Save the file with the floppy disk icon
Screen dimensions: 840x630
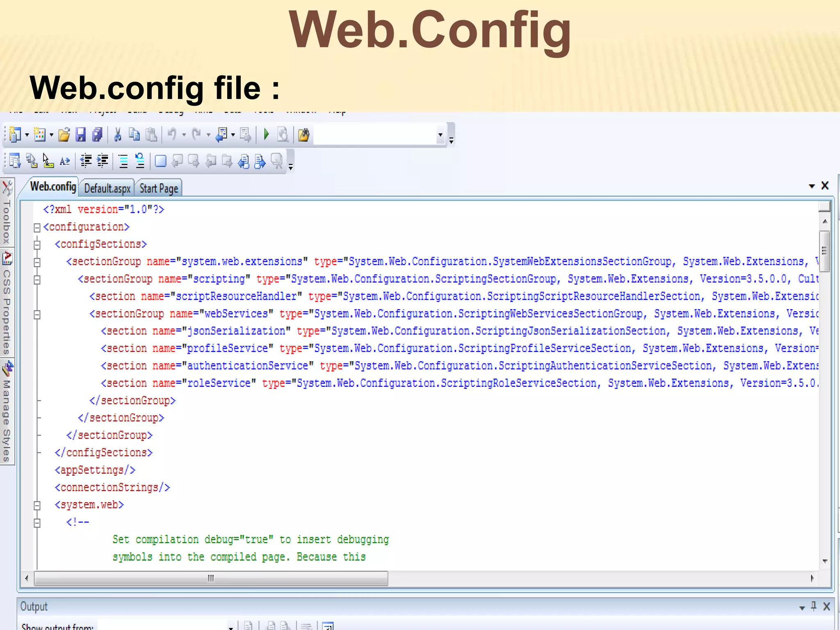click(x=81, y=135)
